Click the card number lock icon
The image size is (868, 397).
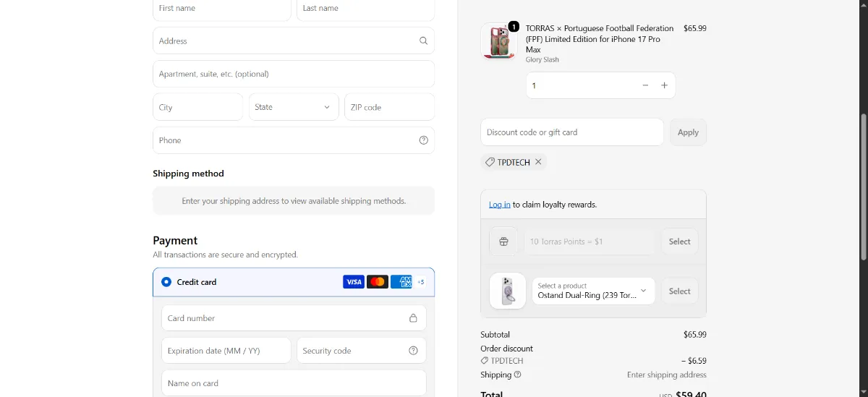(414, 318)
